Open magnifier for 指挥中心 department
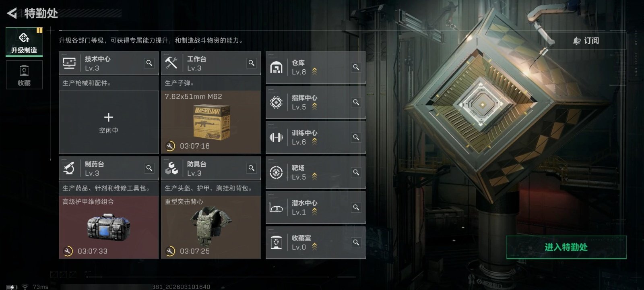Image resolution: width=644 pixels, height=290 pixels. pyautogui.click(x=356, y=102)
